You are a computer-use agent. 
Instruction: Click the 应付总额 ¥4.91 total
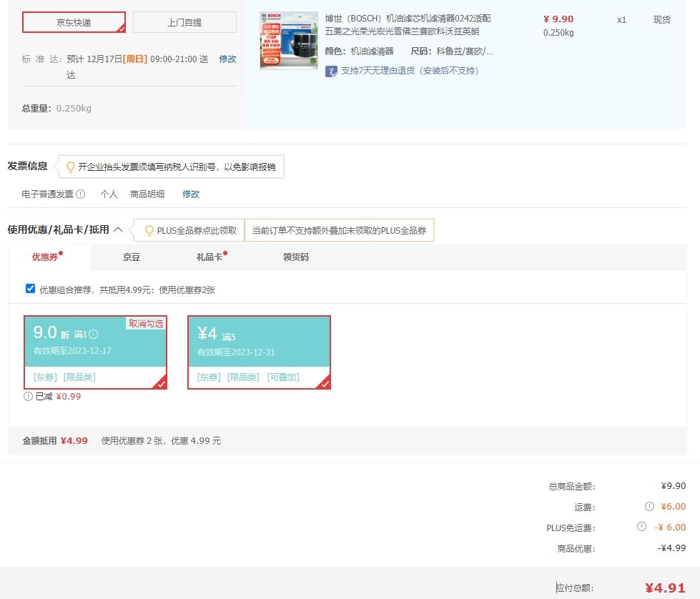pyautogui.click(x=665, y=588)
